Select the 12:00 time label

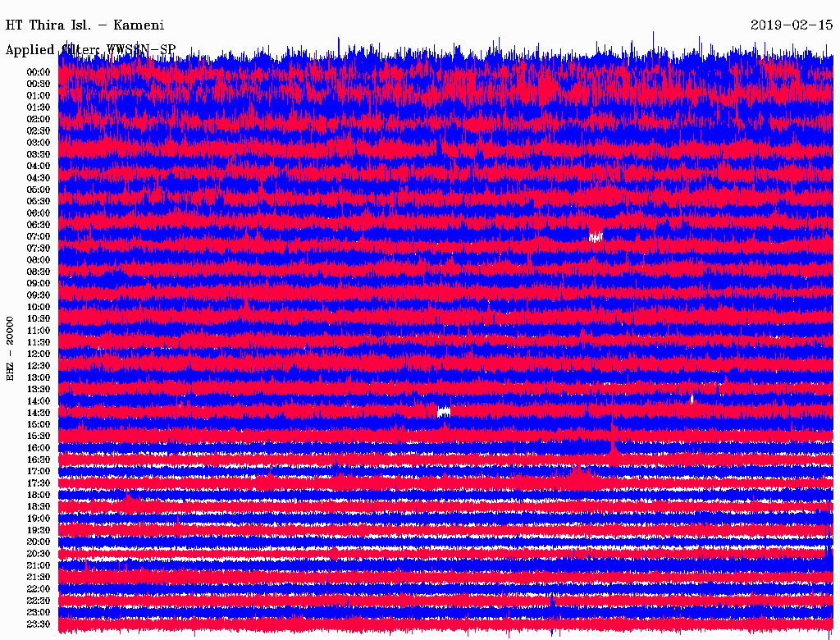[x=38, y=354]
